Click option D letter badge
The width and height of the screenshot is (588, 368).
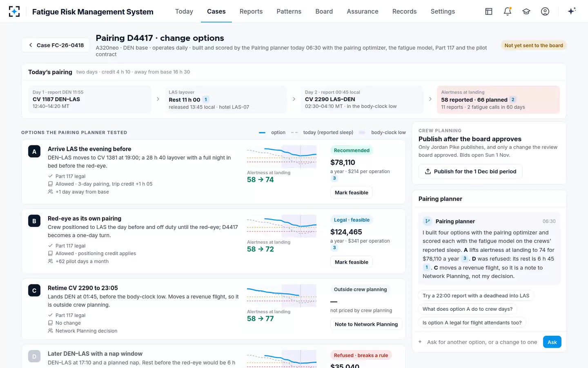tap(34, 357)
